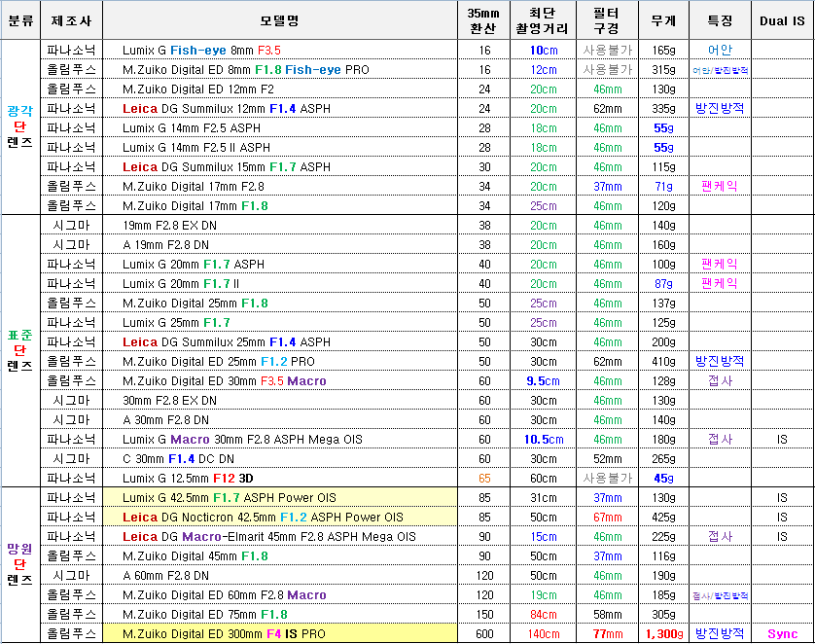This screenshot has width=815, height=644.
Task: Click the 제조사 column header
Action: [72, 20]
